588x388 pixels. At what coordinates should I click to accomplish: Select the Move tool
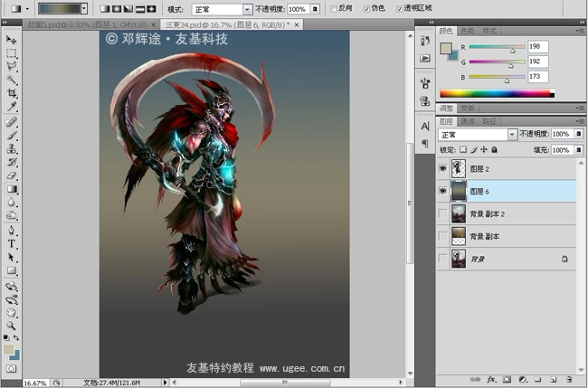11,40
